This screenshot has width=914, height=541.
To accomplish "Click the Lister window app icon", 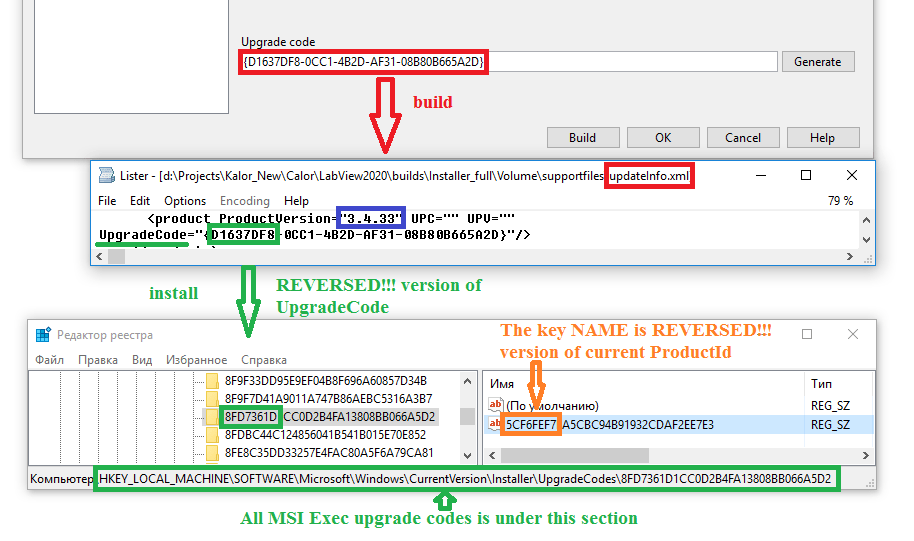I will pos(107,175).
